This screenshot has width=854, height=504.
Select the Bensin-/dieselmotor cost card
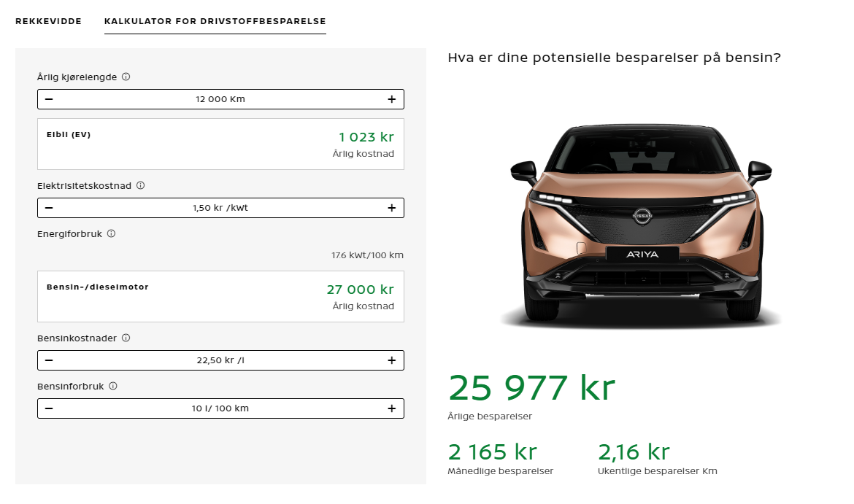220,296
